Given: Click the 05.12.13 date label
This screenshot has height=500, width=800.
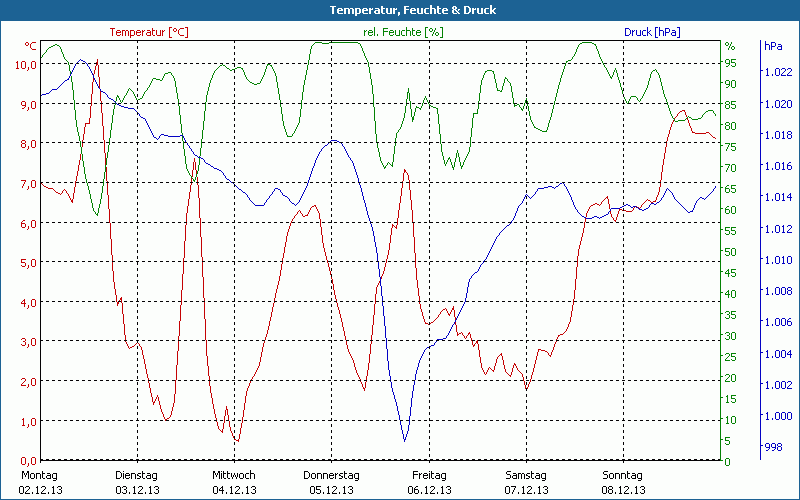Looking at the screenshot, I should pos(331,490).
